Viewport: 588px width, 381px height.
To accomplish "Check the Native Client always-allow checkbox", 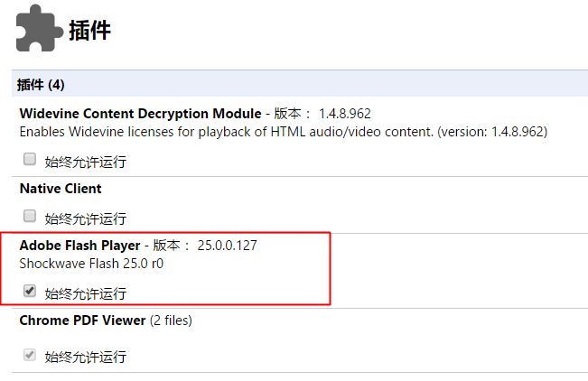I will pyautogui.click(x=30, y=216).
